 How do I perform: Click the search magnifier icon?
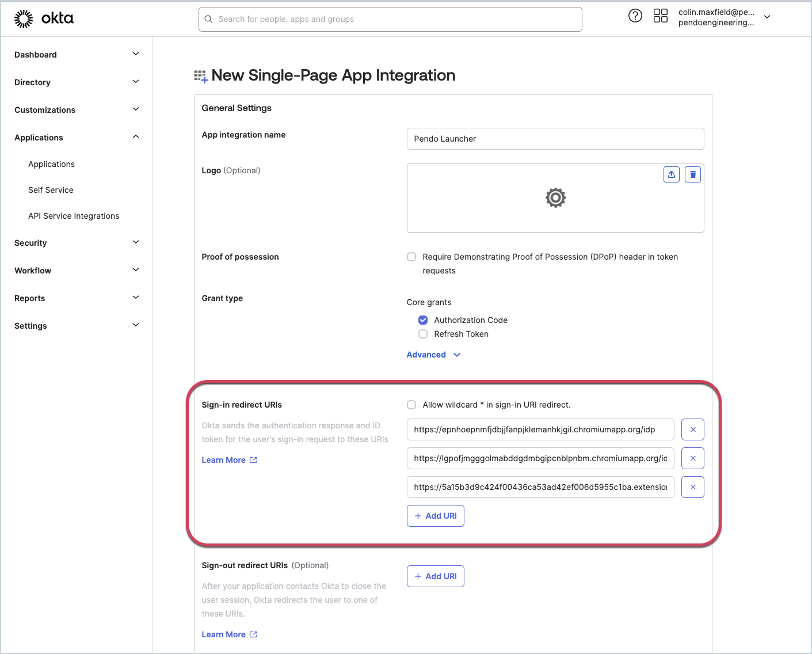tap(209, 19)
